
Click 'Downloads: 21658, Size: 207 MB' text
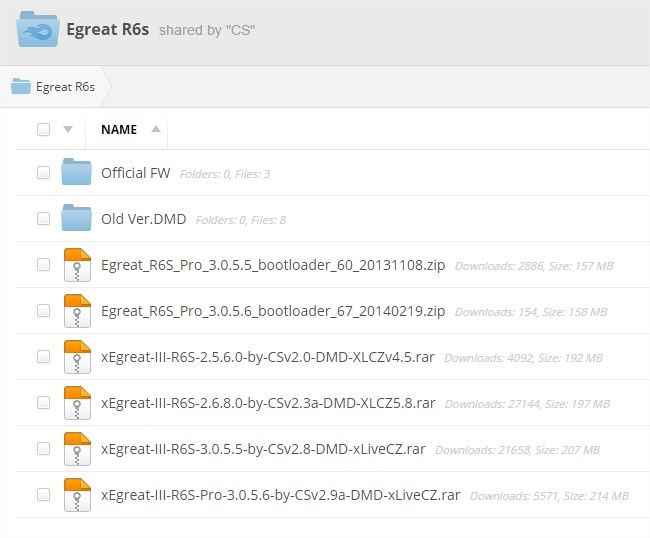[x=517, y=450]
